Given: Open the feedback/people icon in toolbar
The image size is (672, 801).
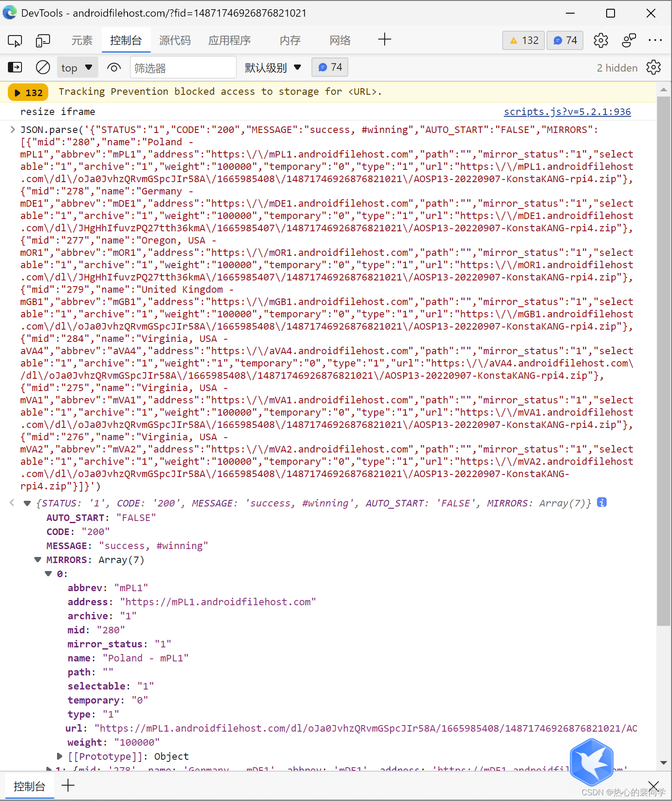Looking at the screenshot, I should pyautogui.click(x=629, y=40).
